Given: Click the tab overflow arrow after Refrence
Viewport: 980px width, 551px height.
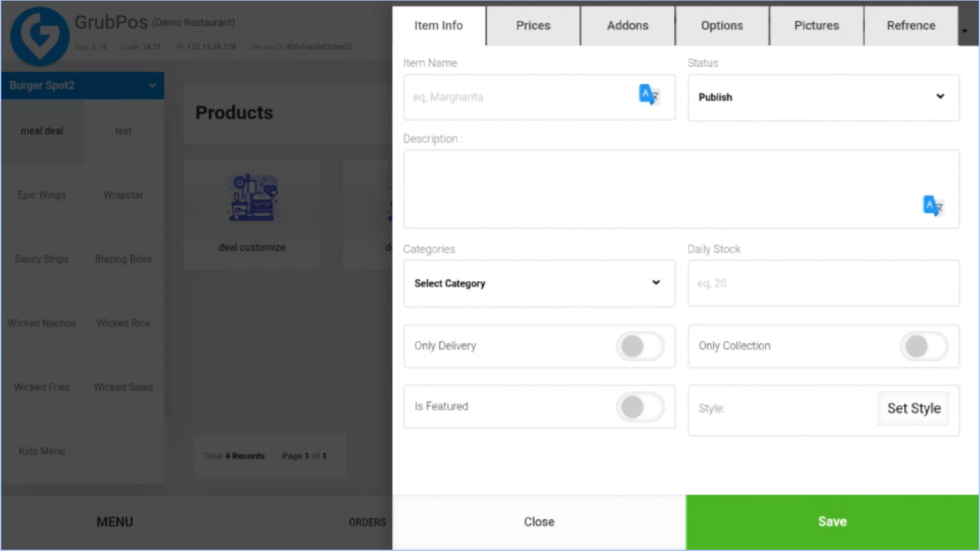Looking at the screenshot, I should point(964,31).
